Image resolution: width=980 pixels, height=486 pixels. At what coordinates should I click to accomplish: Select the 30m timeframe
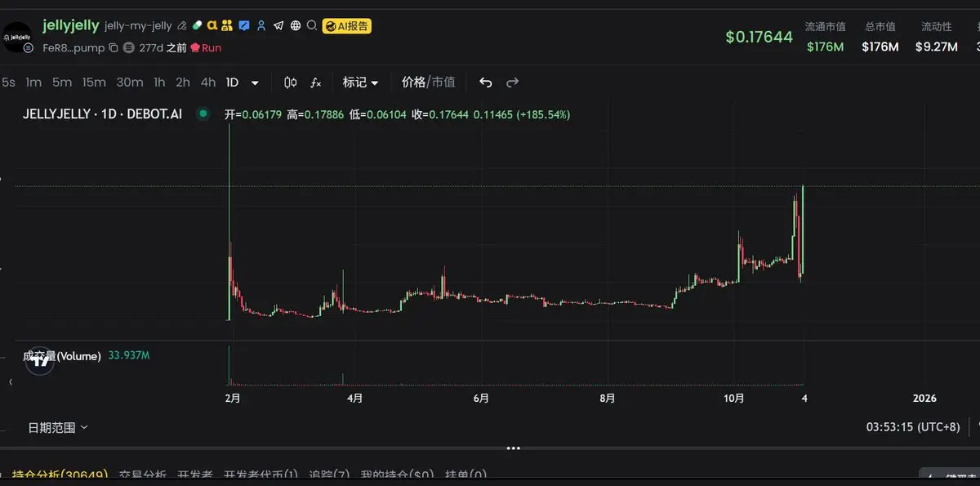pyautogui.click(x=130, y=82)
